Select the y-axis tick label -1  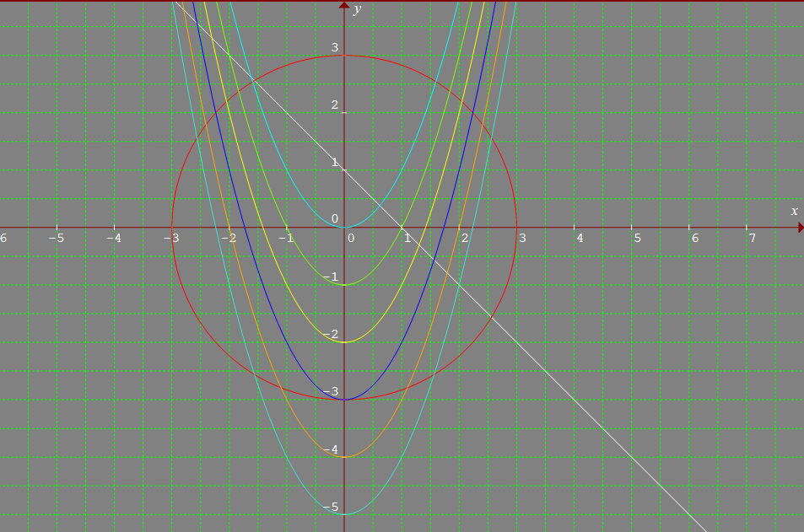tap(332, 277)
